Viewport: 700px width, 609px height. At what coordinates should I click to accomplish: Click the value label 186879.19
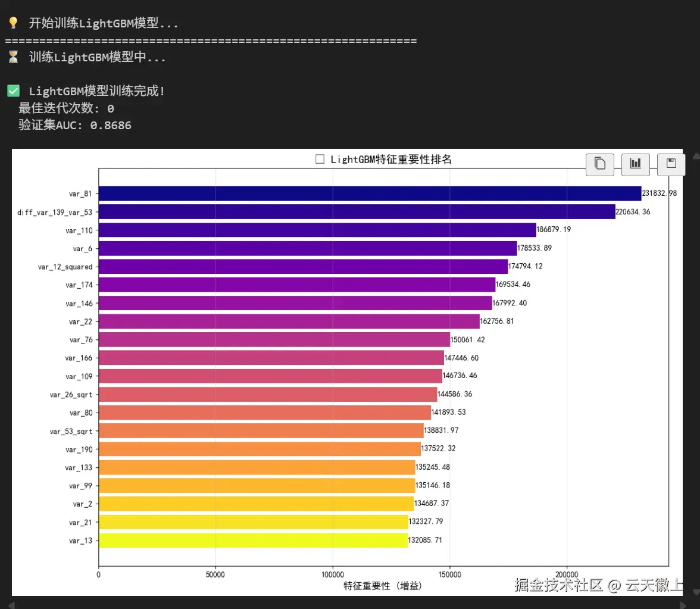tap(554, 229)
